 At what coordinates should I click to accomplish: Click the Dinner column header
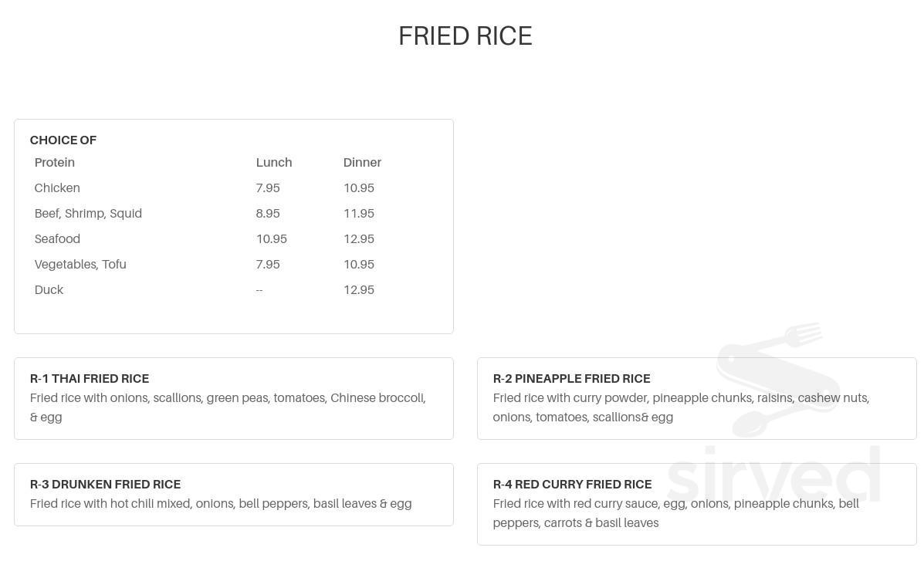[362, 163]
